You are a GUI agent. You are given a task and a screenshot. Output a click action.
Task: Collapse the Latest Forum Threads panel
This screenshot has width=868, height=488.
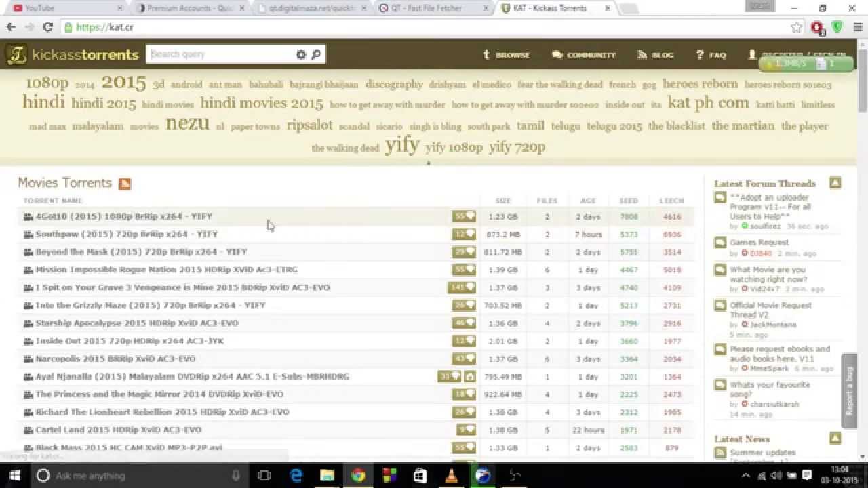(835, 183)
